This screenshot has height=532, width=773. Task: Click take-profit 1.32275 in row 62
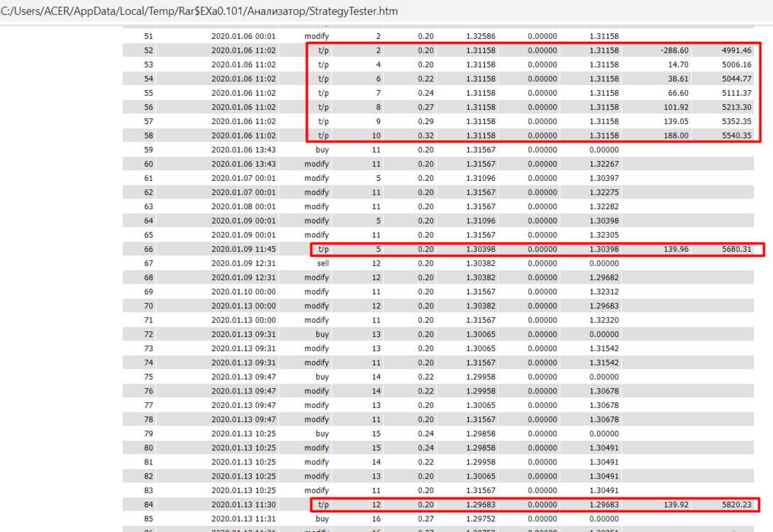click(604, 192)
